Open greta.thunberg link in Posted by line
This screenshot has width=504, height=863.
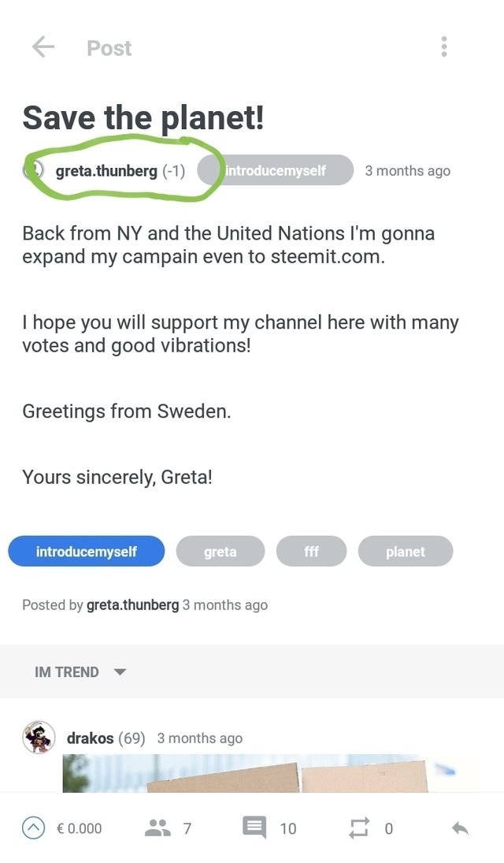[132, 605]
